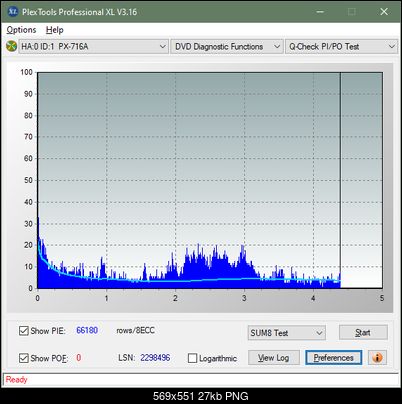Click the Ready status bar text
This screenshot has height=404, width=402.
16,379
